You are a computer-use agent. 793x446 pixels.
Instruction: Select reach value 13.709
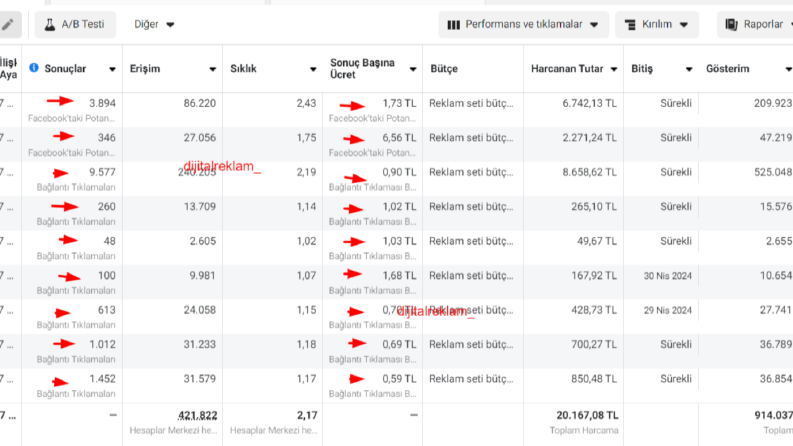[199, 206]
